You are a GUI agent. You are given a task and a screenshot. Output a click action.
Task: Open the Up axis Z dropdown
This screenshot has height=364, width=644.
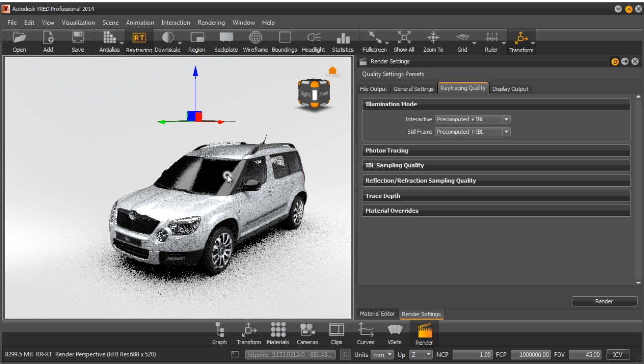click(421, 354)
